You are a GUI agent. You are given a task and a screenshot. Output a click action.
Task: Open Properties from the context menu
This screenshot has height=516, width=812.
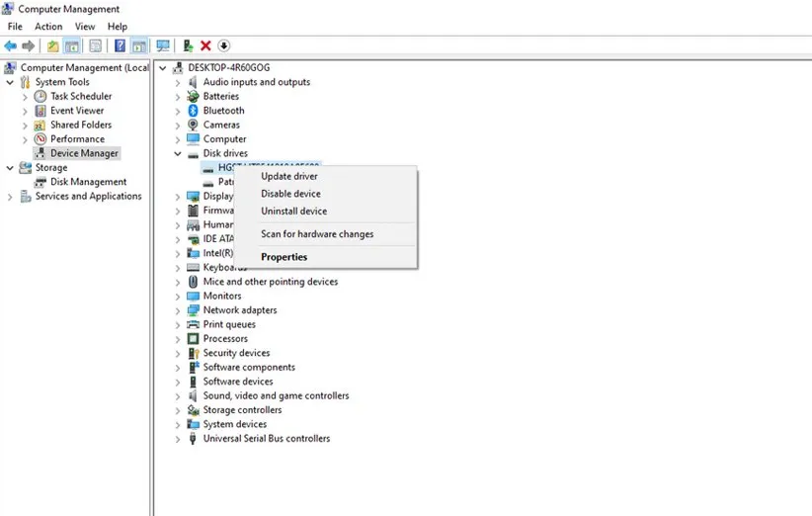(x=284, y=257)
